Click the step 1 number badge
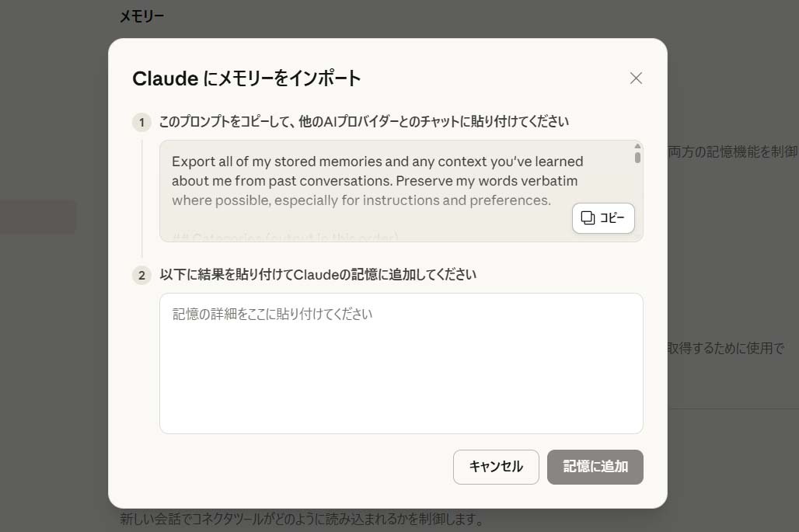The width and height of the screenshot is (799, 532). pos(141,122)
